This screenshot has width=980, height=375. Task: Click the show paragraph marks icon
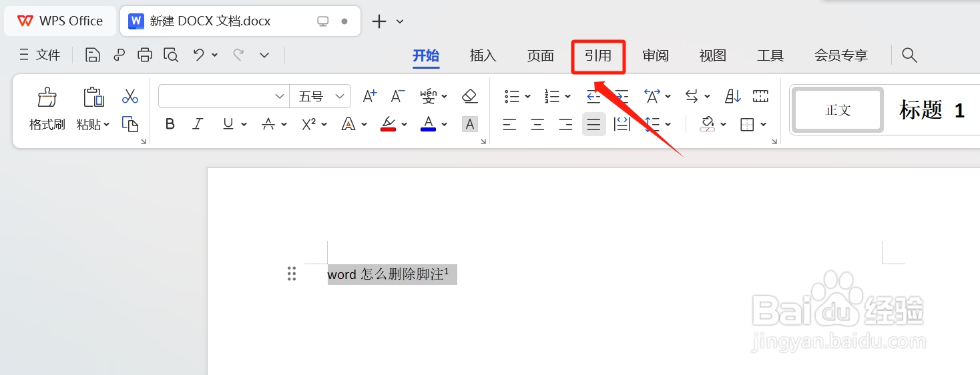[x=760, y=97]
